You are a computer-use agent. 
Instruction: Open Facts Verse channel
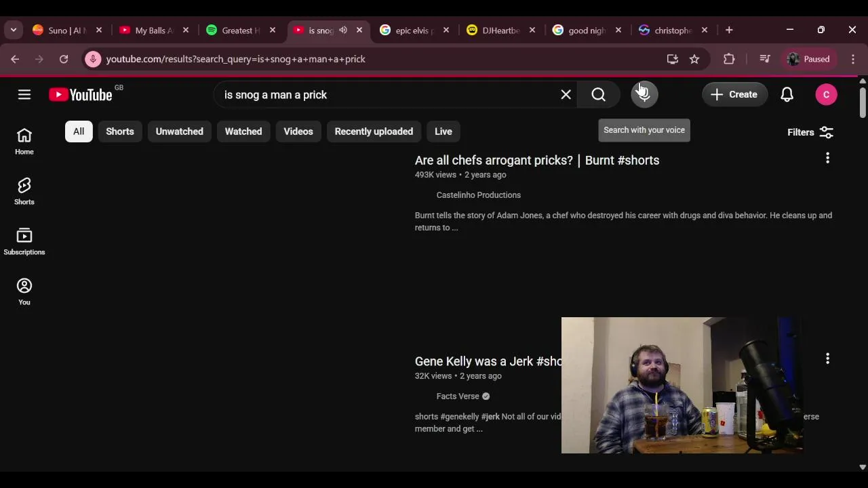pyautogui.click(x=458, y=396)
